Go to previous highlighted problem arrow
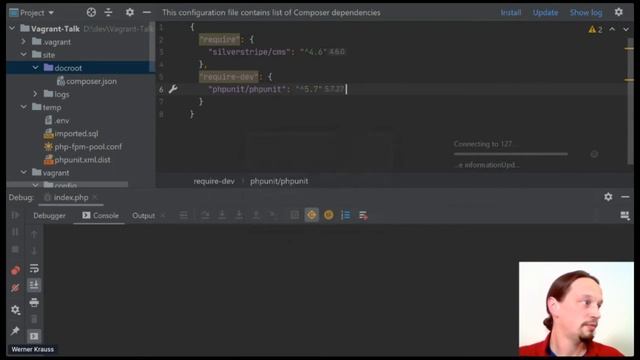This screenshot has height=360, width=640. coord(612,29)
